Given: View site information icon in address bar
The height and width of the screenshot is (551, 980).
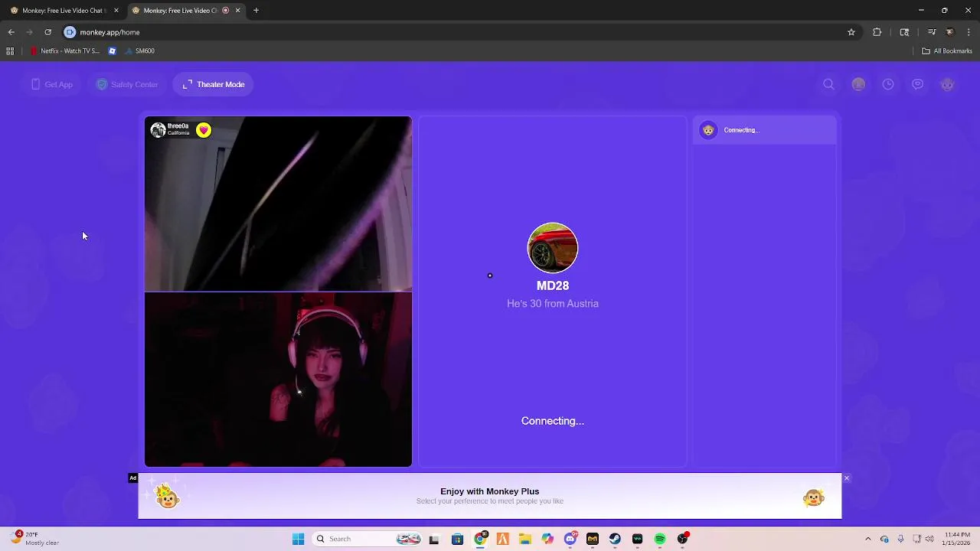Looking at the screenshot, I should click(70, 32).
